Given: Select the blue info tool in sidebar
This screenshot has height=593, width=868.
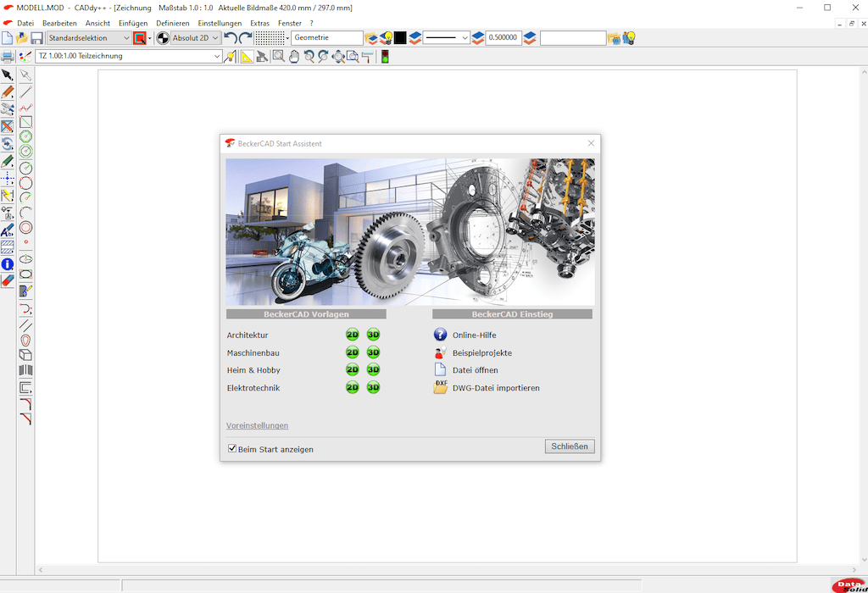Looking at the screenshot, I should (8, 264).
